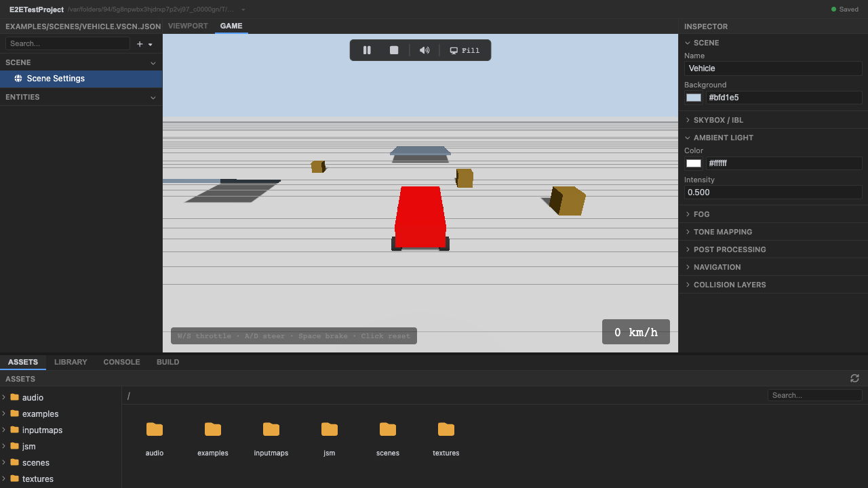The height and width of the screenshot is (488, 868).
Task: Expand the inputmaps folder in asset tree
Action: 4,430
